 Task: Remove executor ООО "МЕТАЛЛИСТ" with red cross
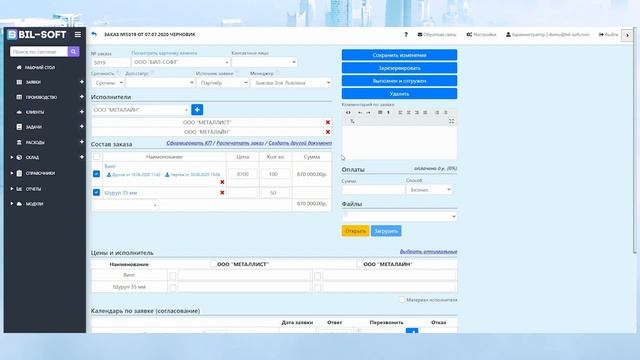pos(328,122)
